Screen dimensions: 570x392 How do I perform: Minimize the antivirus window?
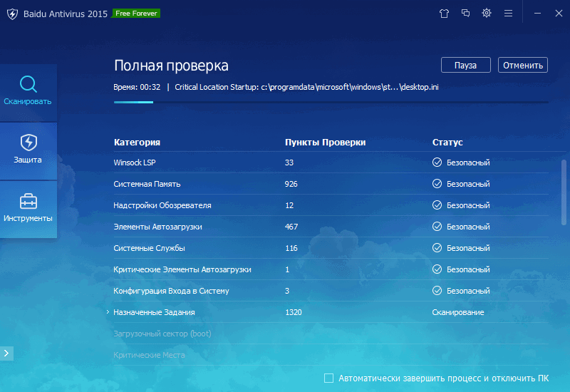(x=537, y=14)
